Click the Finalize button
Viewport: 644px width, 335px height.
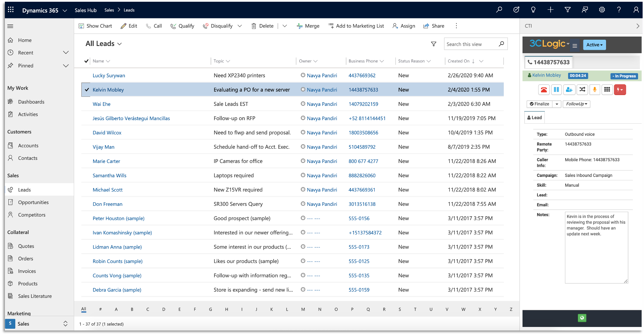pos(540,104)
